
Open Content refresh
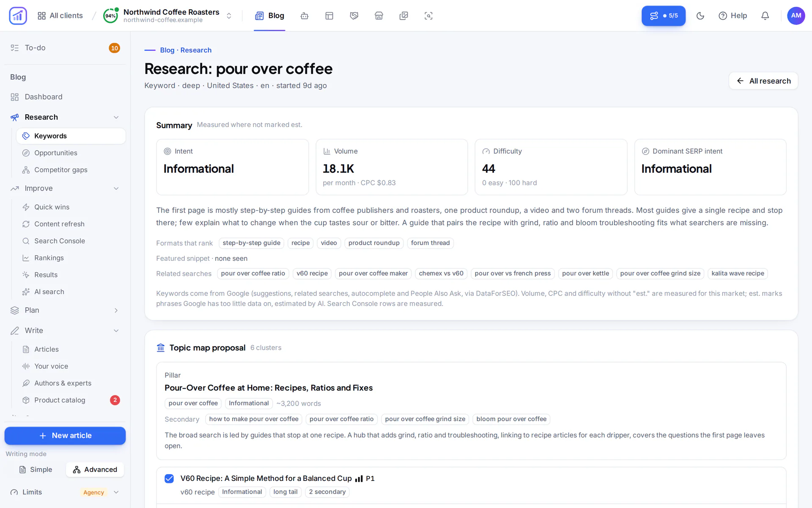pos(71,224)
